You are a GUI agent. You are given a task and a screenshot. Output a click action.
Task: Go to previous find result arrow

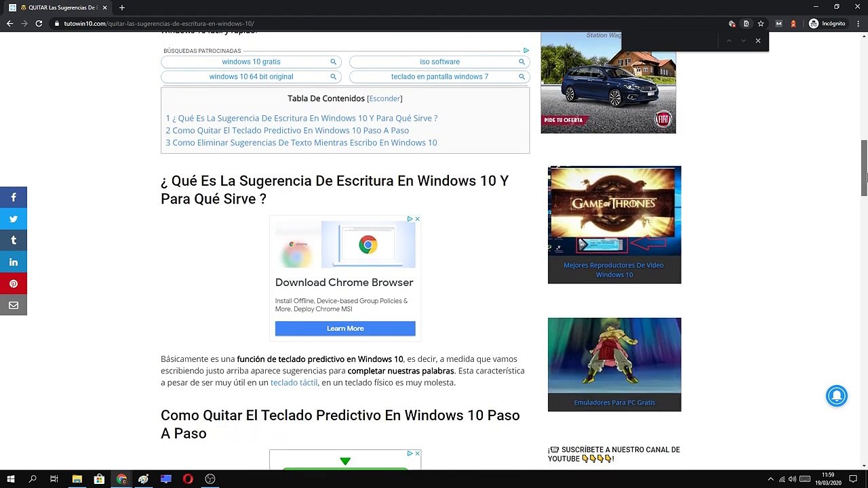[729, 41]
